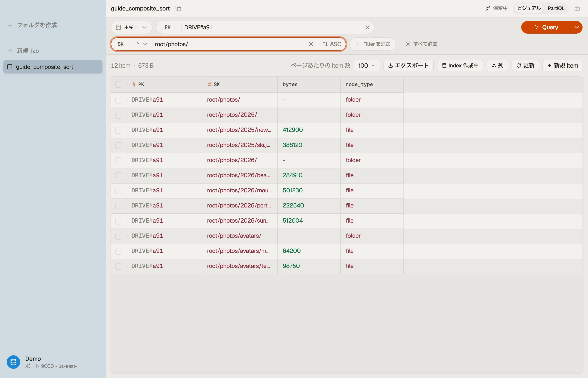Image resolution: width=588 pixels, height=378 pixels.
Task: Refresh results with 更新 button
Action: click(x=525, y=66)
